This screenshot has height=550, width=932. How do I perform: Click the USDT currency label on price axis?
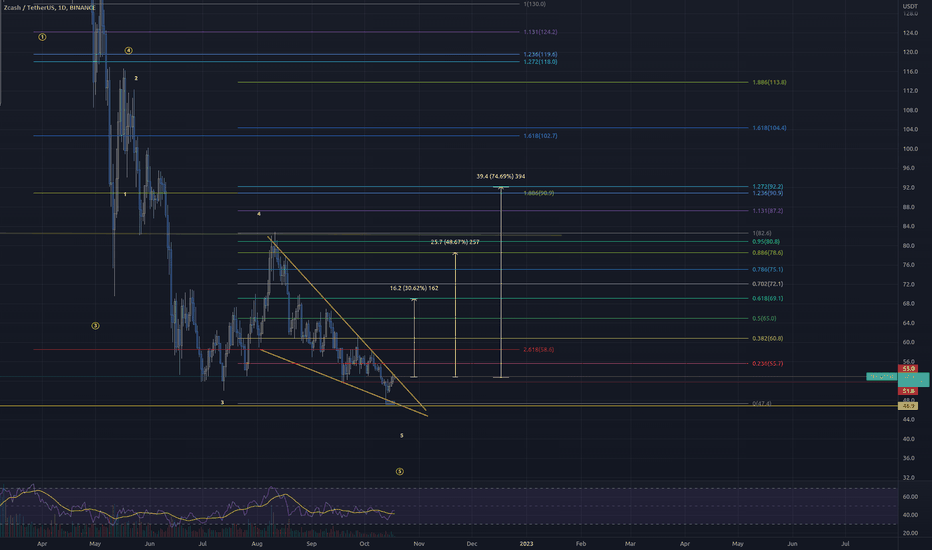(910, 6)
